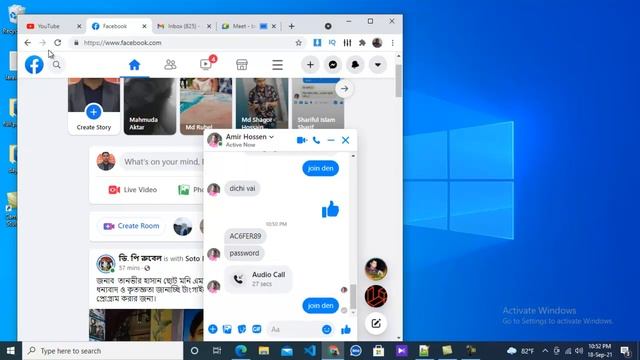Click the Create plus button in header
The width and height of the screenshot is (640, 360).
(x=310, y=64)
